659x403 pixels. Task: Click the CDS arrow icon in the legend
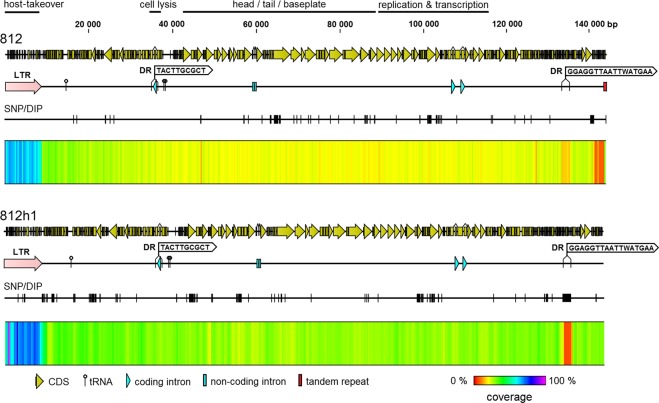click(x=40, y=383)
